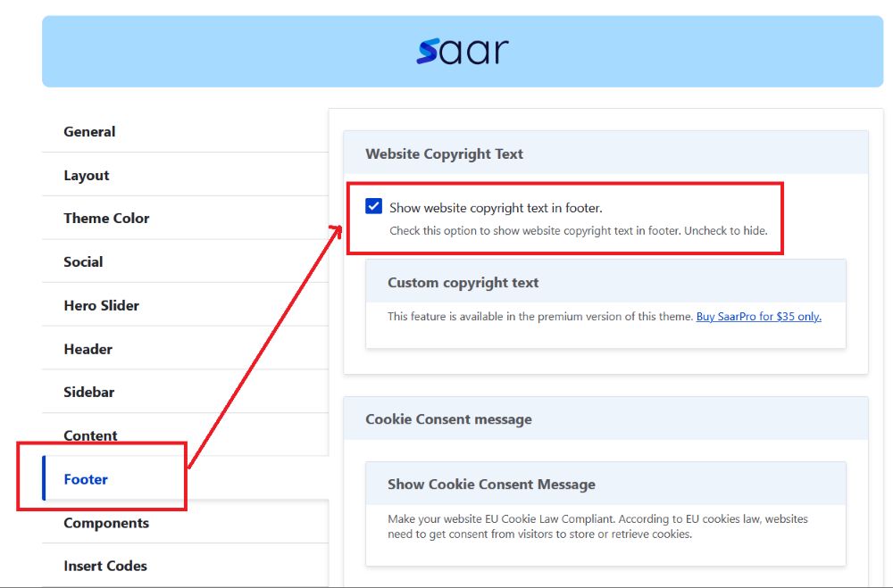Click the EU Cookie Law description paragraph
Screen dimensions: 893x588
click(585, 526)
